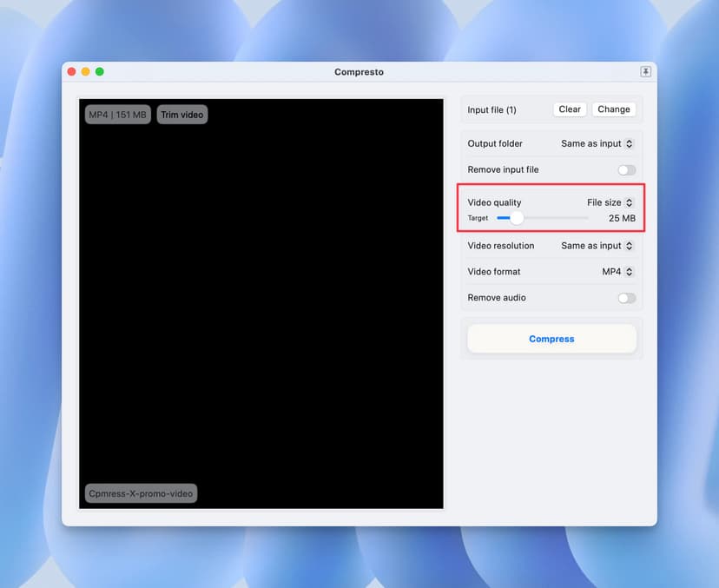The width and height of the screenshot is (719, 588).
Task: Enable the Remove input file toggle
Action: point(627,169)
